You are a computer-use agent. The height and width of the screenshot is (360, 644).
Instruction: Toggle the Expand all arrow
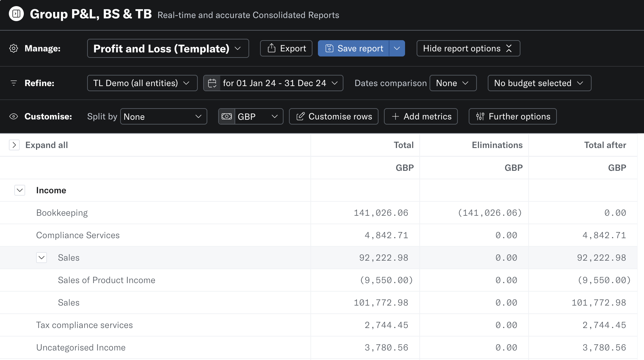[14, 145]
